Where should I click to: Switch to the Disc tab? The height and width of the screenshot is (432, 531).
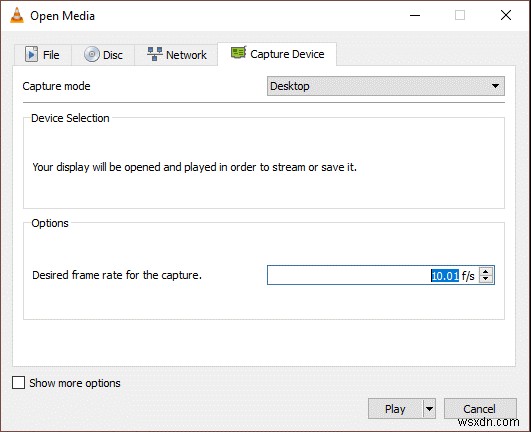tap(103, 55)
